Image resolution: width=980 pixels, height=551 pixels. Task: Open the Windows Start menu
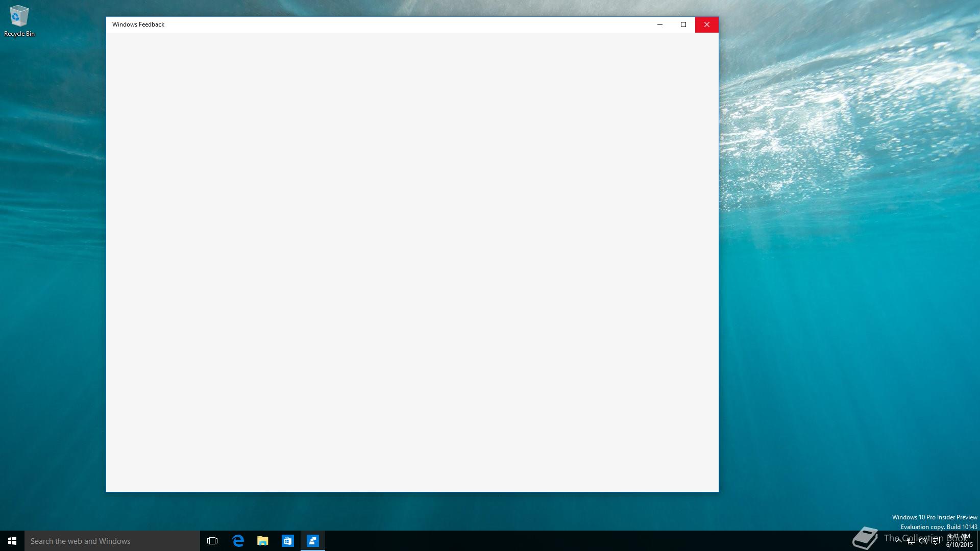coord(12,541)
